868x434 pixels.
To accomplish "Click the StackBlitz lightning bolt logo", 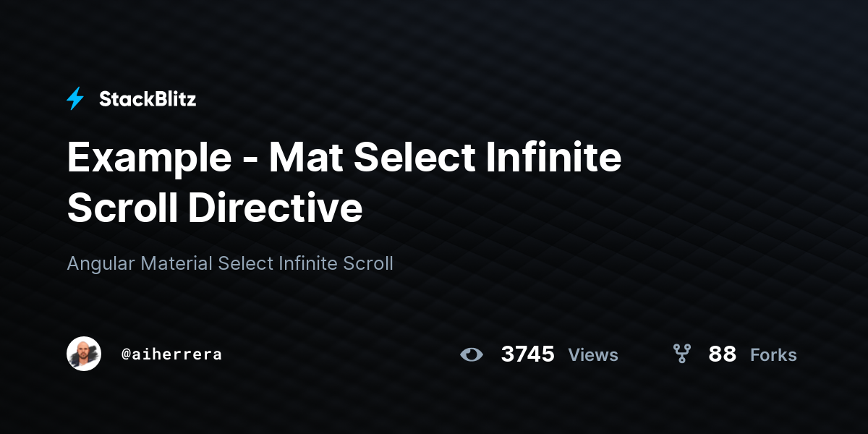I will tap(75, 98).
